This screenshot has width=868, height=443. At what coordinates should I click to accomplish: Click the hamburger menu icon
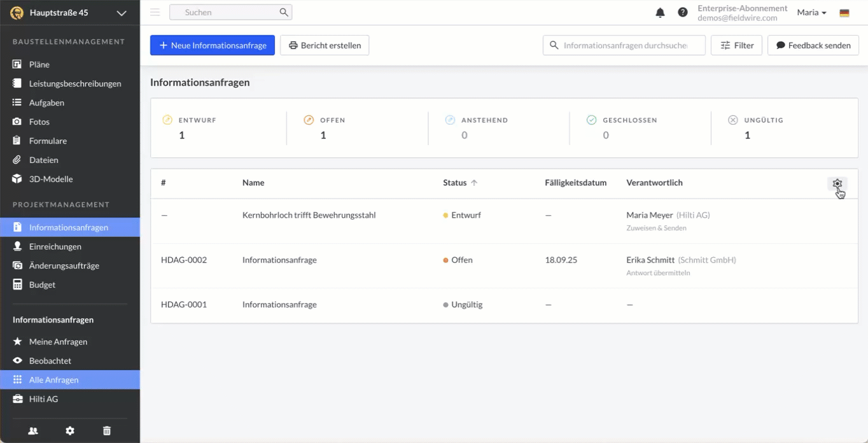[155, 12]
